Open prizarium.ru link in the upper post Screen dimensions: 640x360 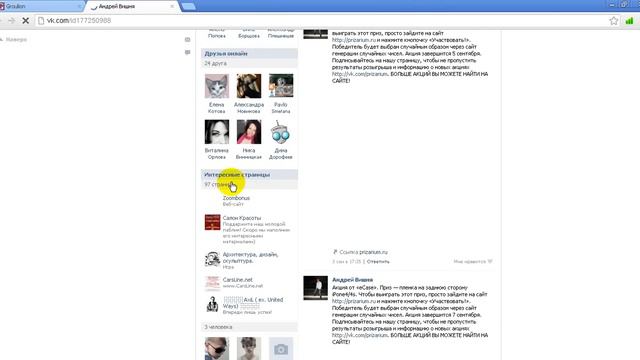point(354,40)
